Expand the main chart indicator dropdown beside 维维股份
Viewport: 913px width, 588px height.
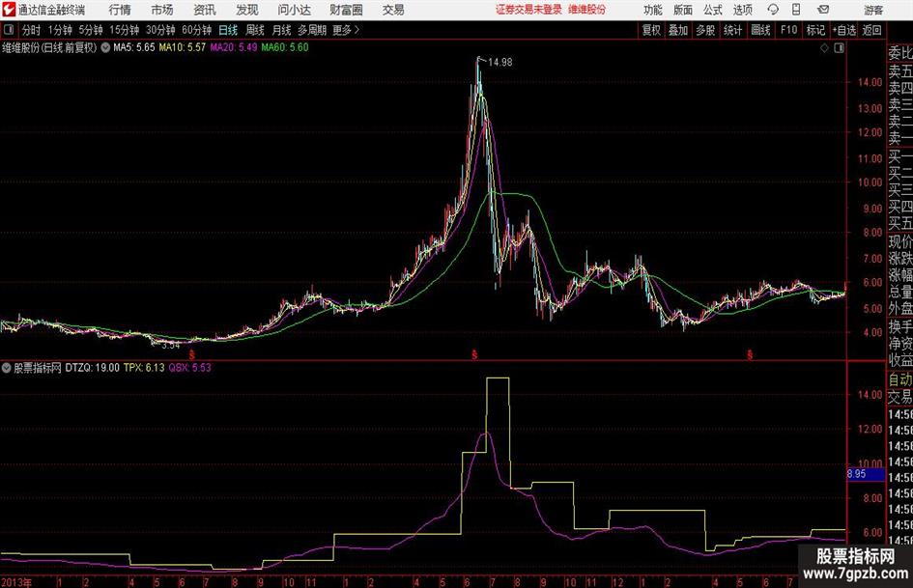[x=105, y=47]
